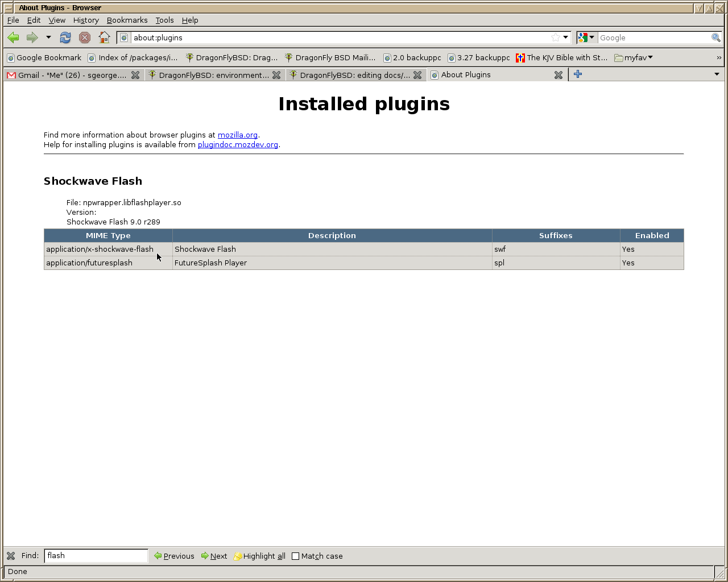This screenshot has height=582, width=728.
Task: Close the find bar with X icon
Action: pyautogui.click(x=11, y=556)
